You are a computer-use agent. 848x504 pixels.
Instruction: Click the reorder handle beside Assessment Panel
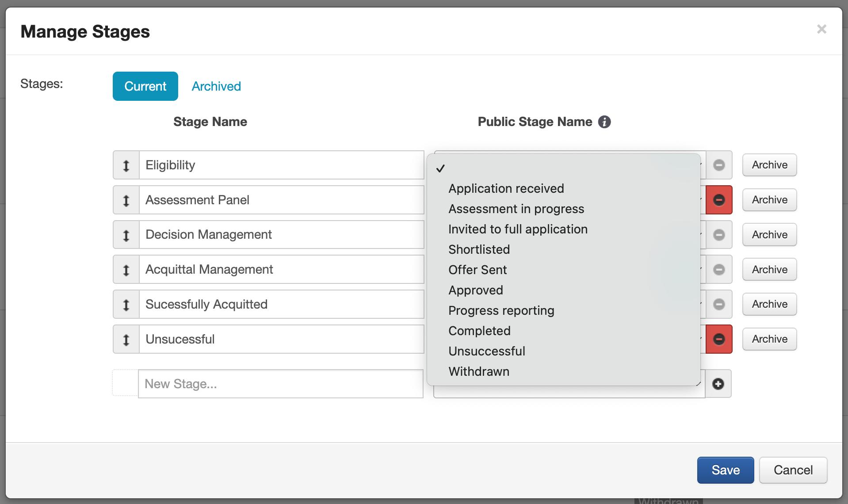tap(126, 200)
